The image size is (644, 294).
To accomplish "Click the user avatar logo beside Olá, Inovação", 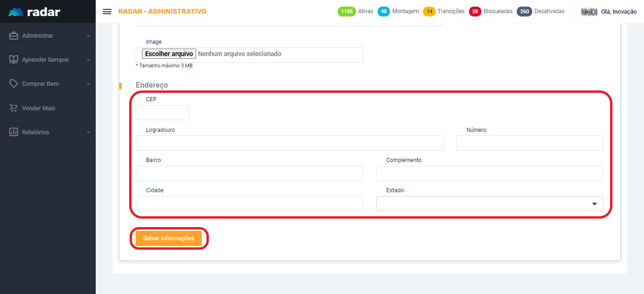I will pos(589,12).
